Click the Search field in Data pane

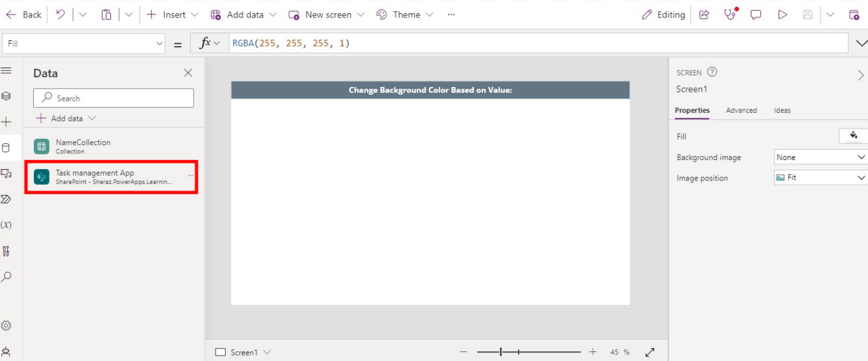click(x=113, y=98)
